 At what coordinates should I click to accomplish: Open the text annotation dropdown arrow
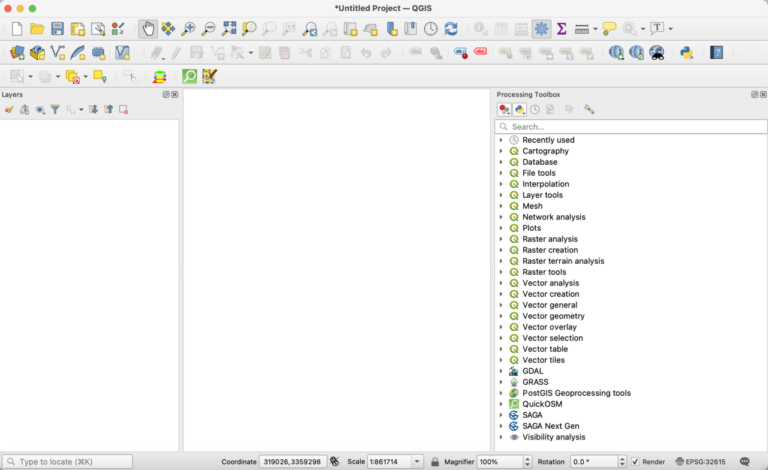671,29
